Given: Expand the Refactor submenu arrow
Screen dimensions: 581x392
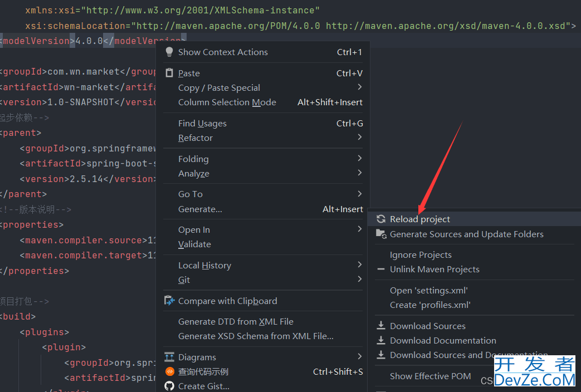Looking at the screenshot, I should (359, 137).
